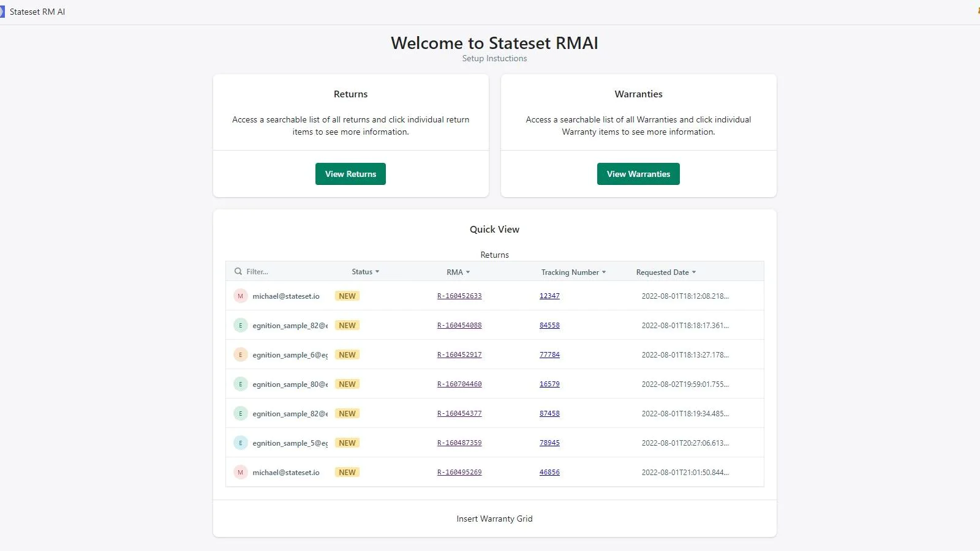The width and height of the screenshot is (980, 551).
Task: Click date 2022-08-01T18:13:27.178
Action: point(685,354)
